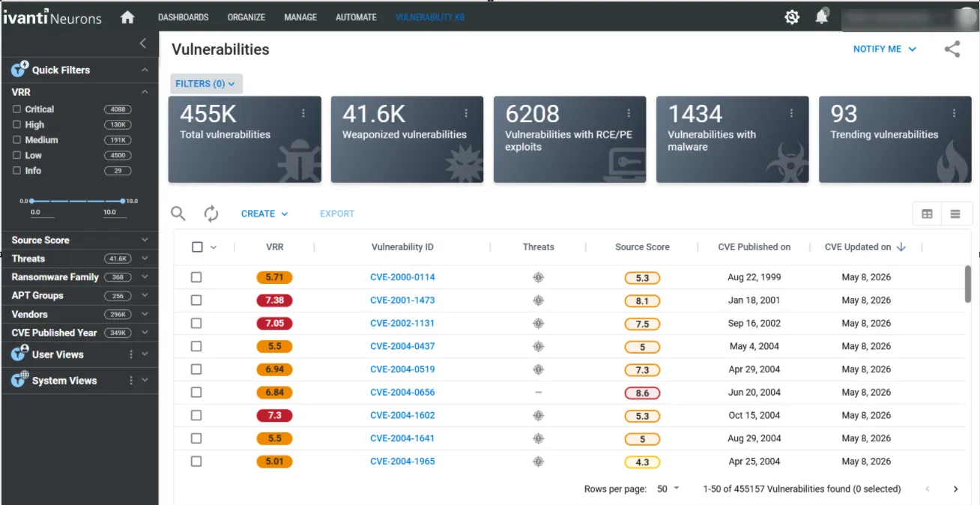The height and width of the screenshot is (505, 980).
Task: Click the threat icon for CVE-2004-0519
Action: [x=538, y=369]
